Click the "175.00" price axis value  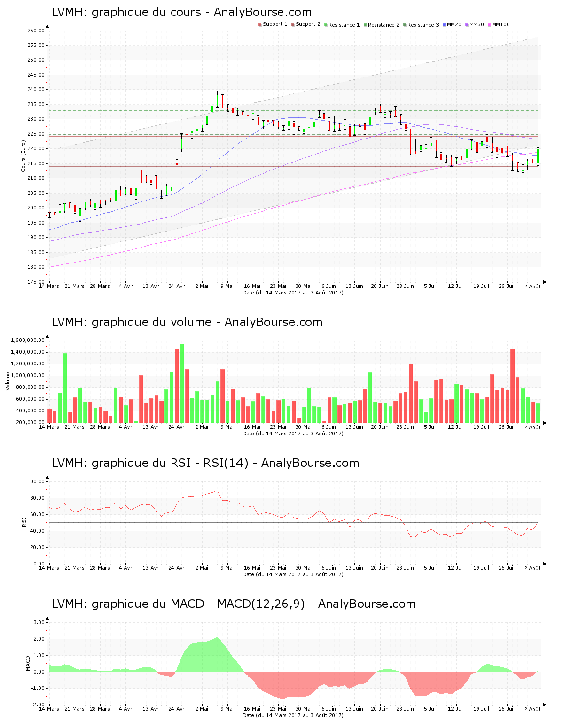(36, 282)
